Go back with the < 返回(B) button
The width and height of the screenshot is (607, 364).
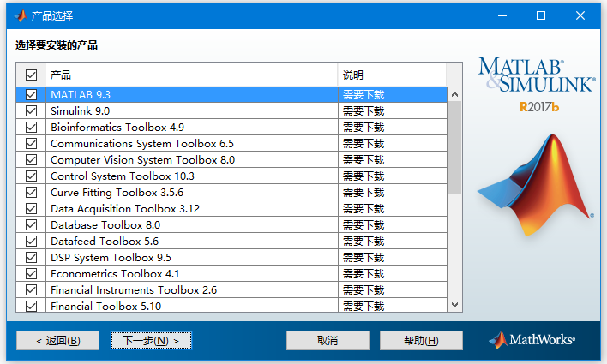[58, 341]
